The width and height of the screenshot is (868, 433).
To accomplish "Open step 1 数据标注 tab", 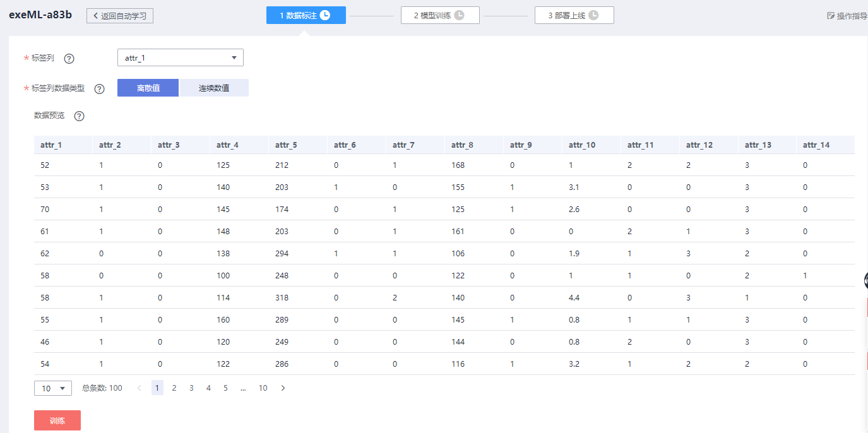I will point(306,15).
